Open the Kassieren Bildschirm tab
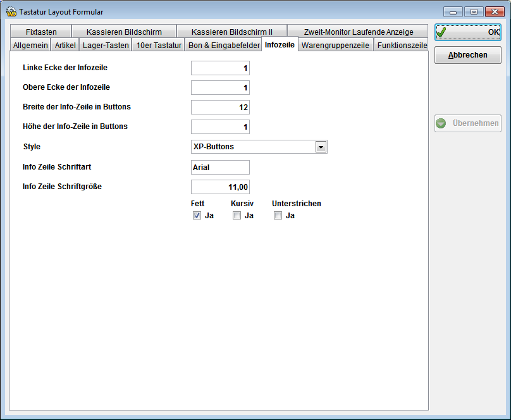 pyautogui.click(x=124, y=32)
